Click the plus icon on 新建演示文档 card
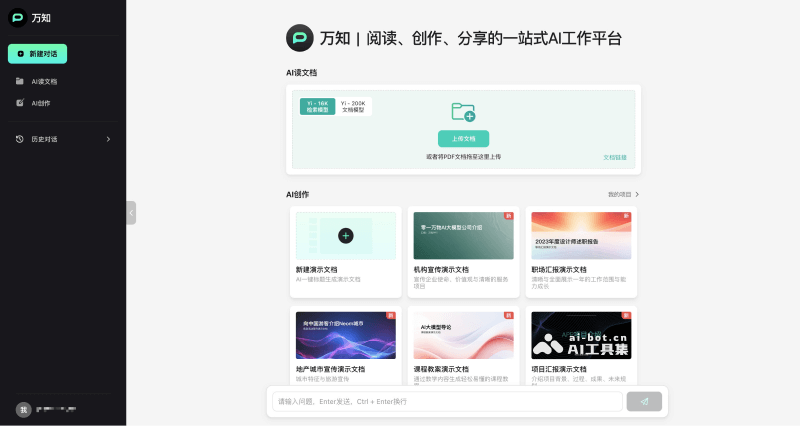 coord(345,236)
